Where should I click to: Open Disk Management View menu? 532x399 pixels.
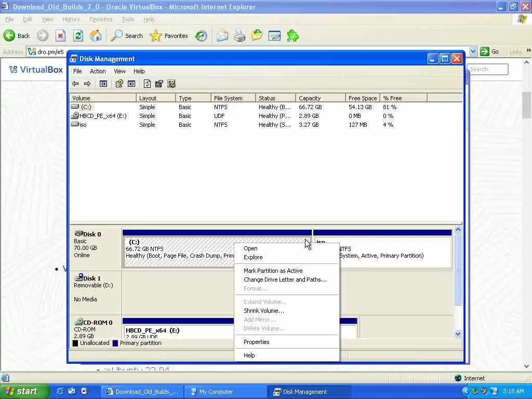tap(119, 71)
